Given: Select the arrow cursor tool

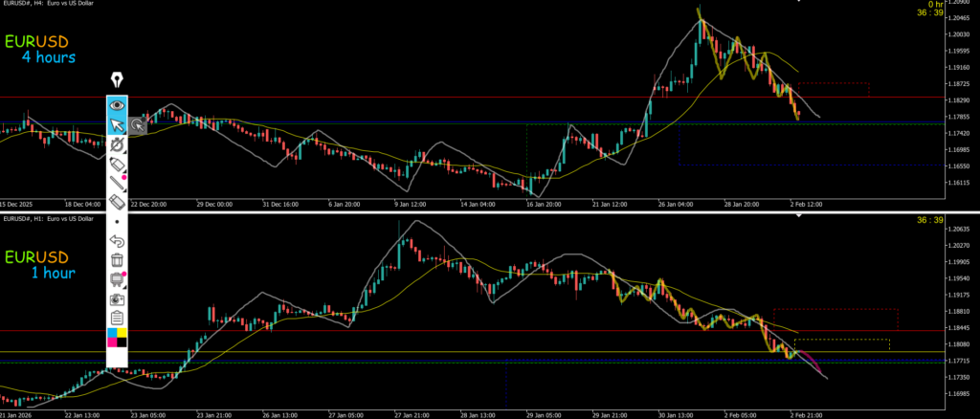Looking at the screenshot, I should point(117,124).
